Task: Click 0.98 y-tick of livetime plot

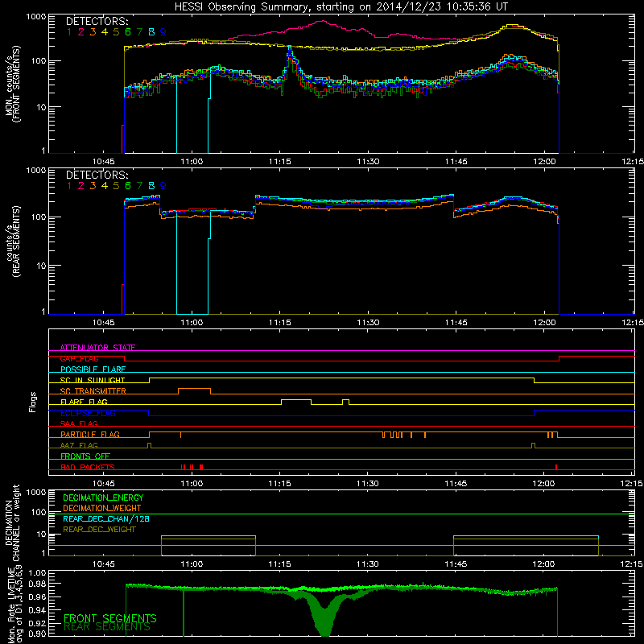Action: pos(37,584)
